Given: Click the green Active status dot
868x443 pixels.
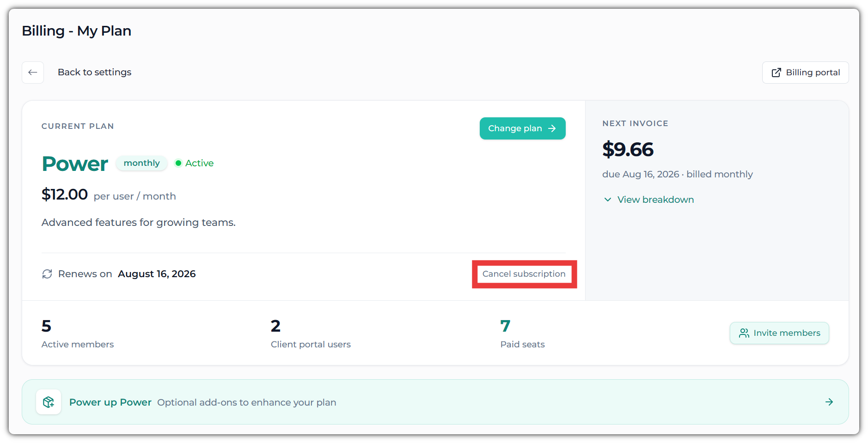Looking at the screenshot, I should point(178,163).
